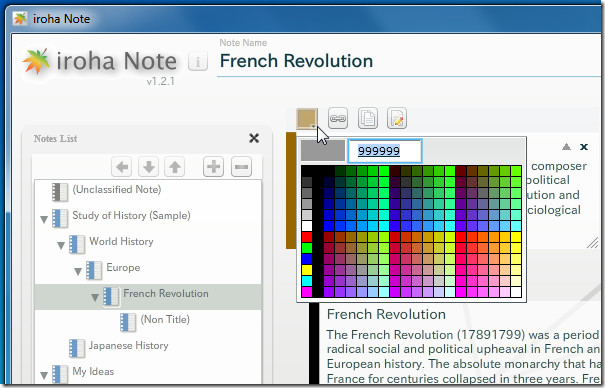Pick the white swatch in gray column
This screenshot has height=388, width=605.
[x=307, y=226]
